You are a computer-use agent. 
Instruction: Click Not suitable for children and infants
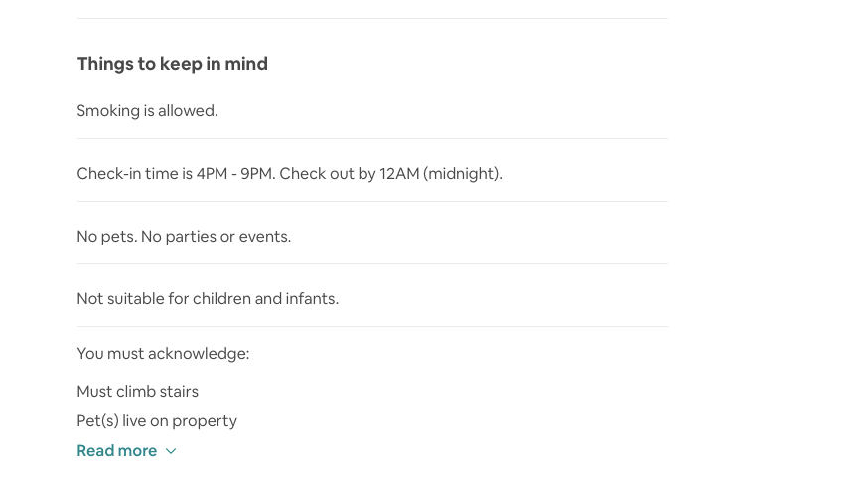pos(208,299)
